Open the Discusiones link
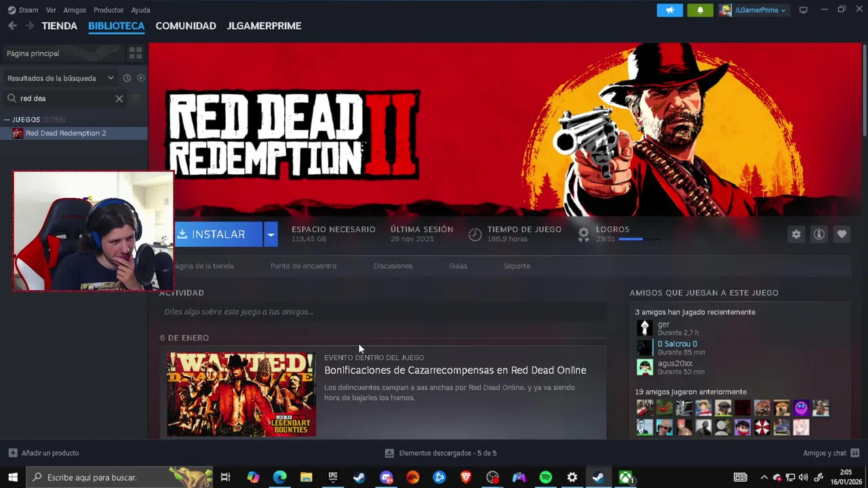Viewport: 868px width, 488px height. pyautogui.click(x=393, y=266)
